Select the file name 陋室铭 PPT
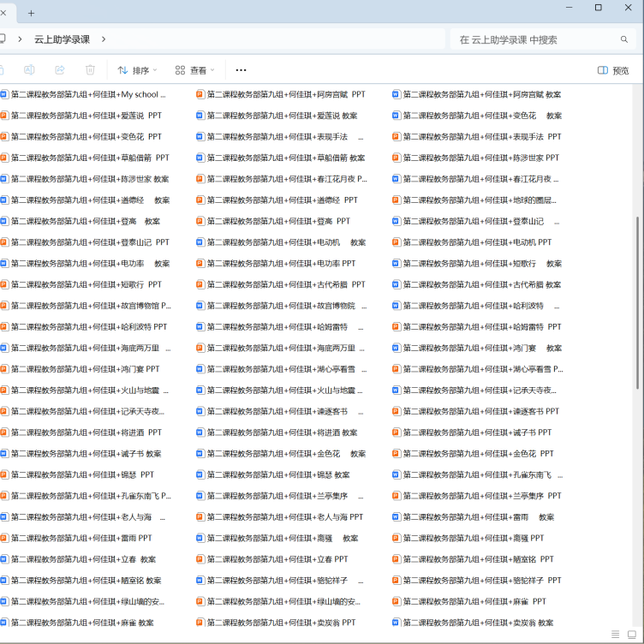Viewport: 644px width, 644px height. click(479, 559)
